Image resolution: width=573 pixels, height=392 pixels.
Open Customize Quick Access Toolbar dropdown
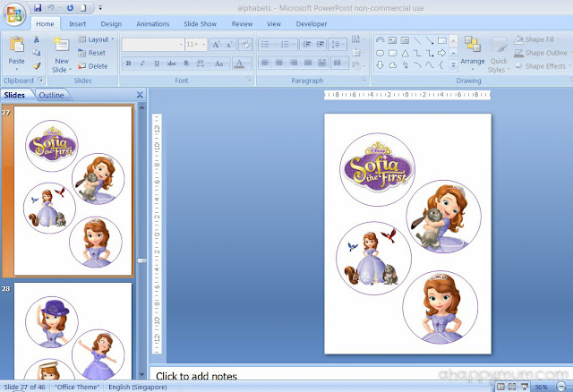tap(100, 8)
